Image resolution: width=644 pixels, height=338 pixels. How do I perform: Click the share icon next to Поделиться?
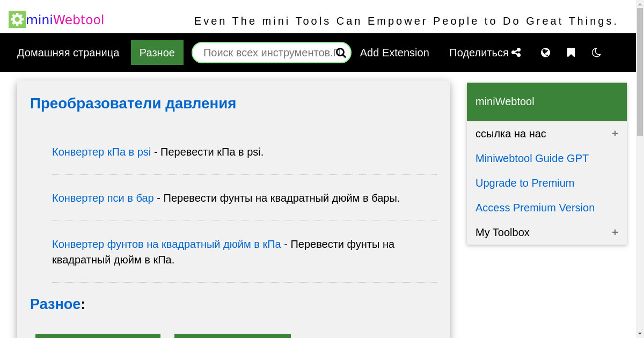(x=516, y=52)
